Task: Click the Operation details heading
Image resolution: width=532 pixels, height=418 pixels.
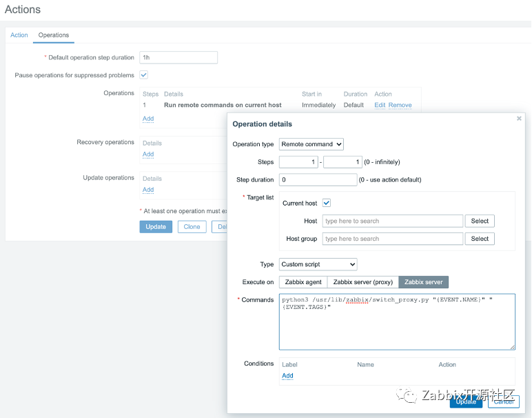Action: point(262,124)
